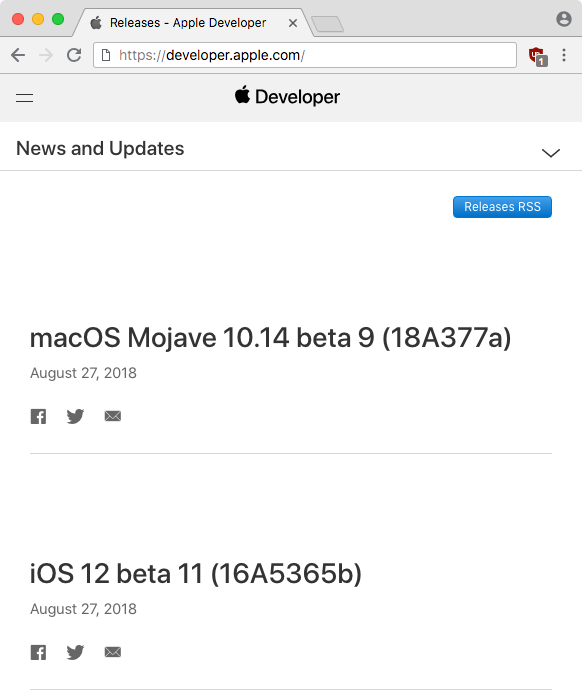The image size is (582, 698).
Task: Email the iOS 12 beta 11 release
Action: click(113, 652)
